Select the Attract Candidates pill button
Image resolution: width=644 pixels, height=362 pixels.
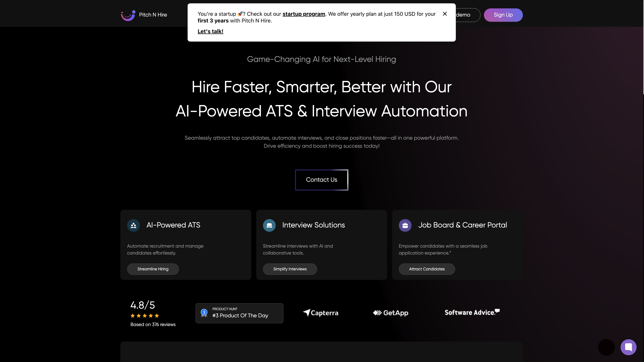tap(427, 269)
